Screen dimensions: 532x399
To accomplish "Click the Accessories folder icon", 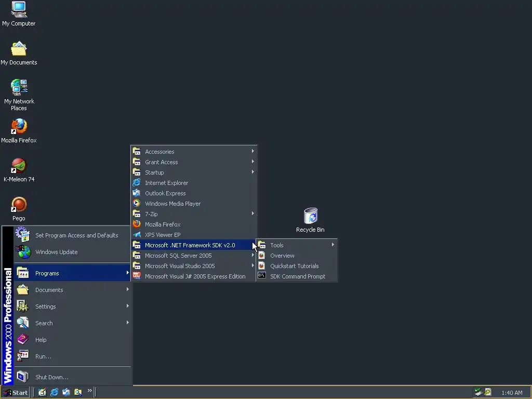I will tap(137, 151).
